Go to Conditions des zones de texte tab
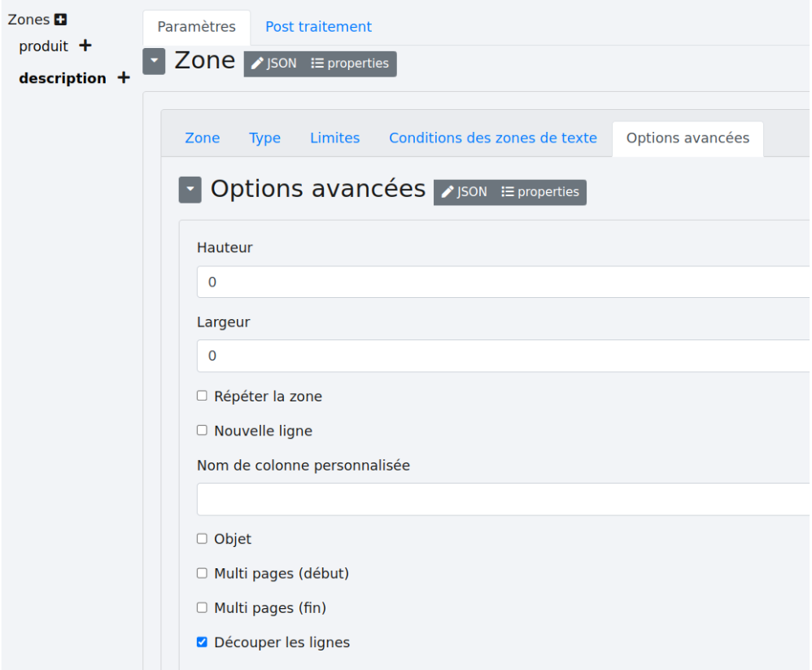Image resolution: width=812 pixels, height=670 pixels. (492, 138)
